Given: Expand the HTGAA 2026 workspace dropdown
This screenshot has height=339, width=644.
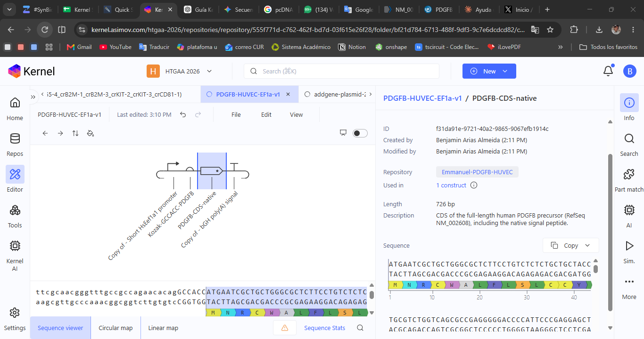Looking at the screenshot, I should pyautogui.click(x=209, y=71).
